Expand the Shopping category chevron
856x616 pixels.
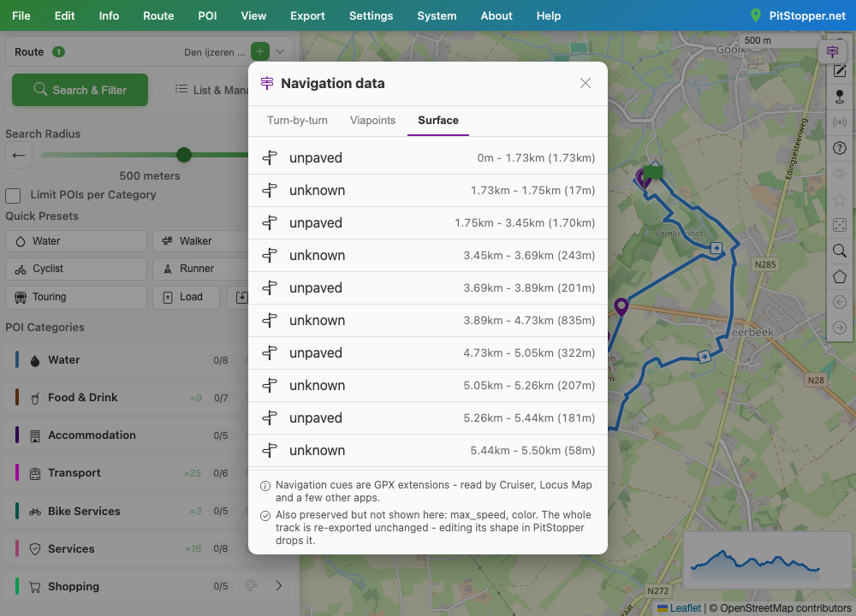(x=279, y=586)
